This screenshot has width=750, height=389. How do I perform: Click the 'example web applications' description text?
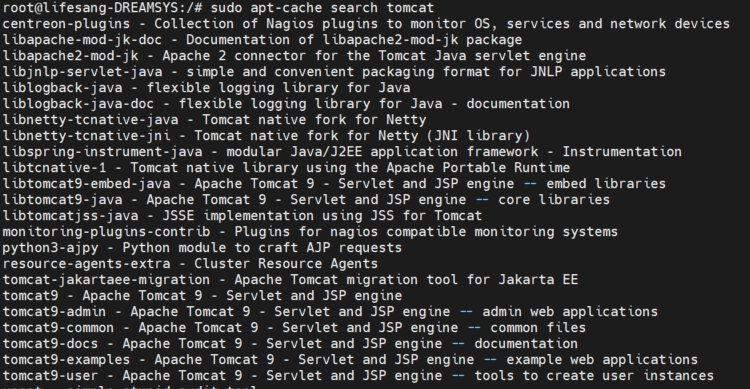[602, 360]
